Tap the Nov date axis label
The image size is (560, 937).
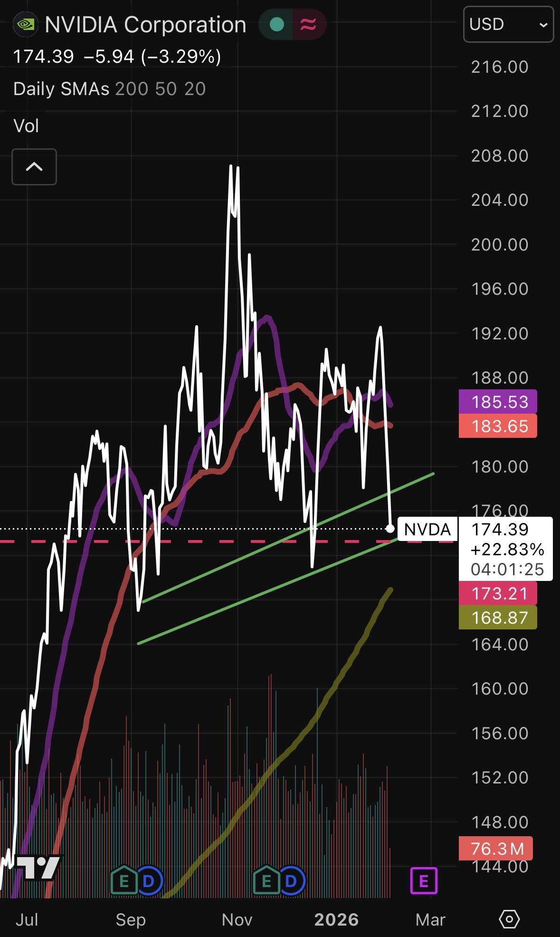click(237, 919)
